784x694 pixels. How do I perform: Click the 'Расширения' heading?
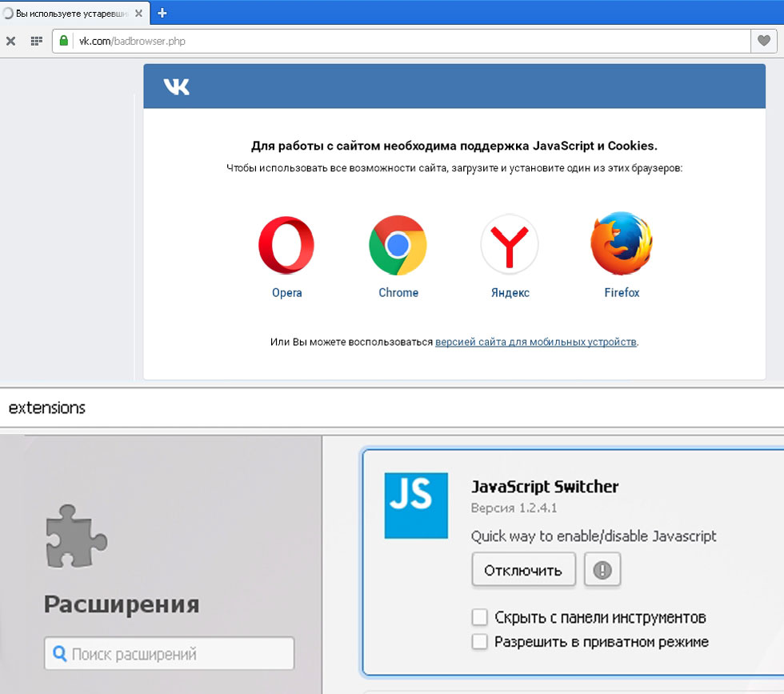pyautogui.click(x=122, y=604)
